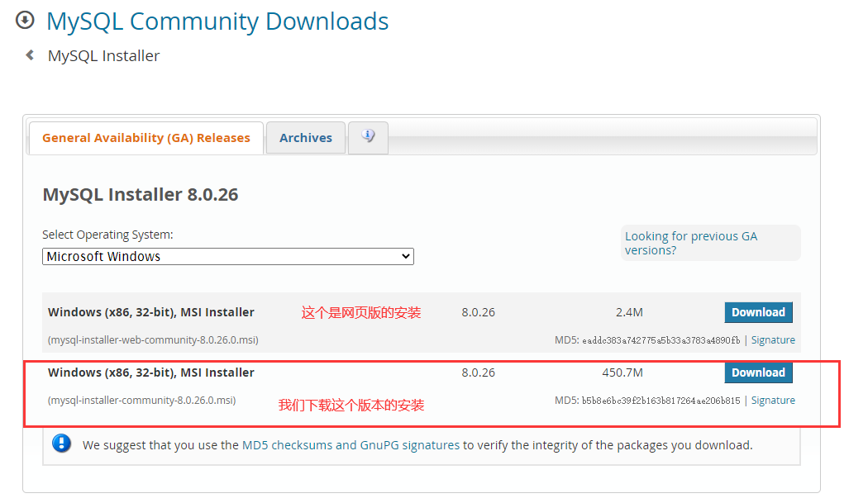
Task: Click the mysql-installer-community-8.0.26.0.msi filename
Action: pos(141,400)
